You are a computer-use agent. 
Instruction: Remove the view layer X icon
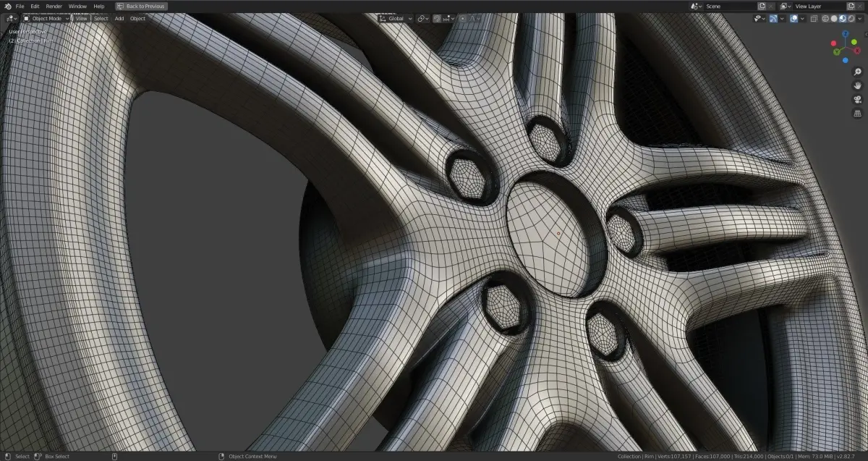860,6
